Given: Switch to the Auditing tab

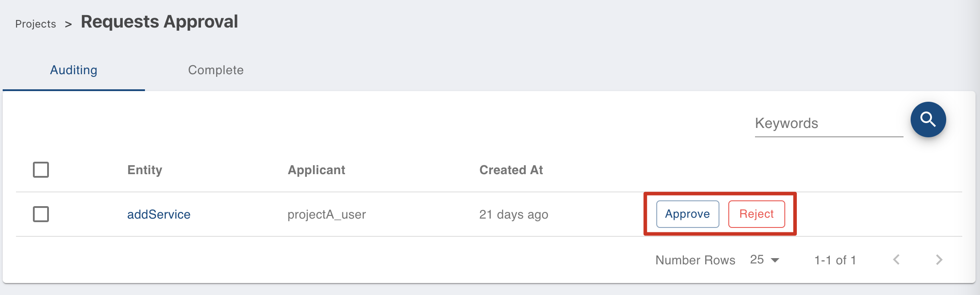Looking at the screenshot, I should click(x=74, y=70).
